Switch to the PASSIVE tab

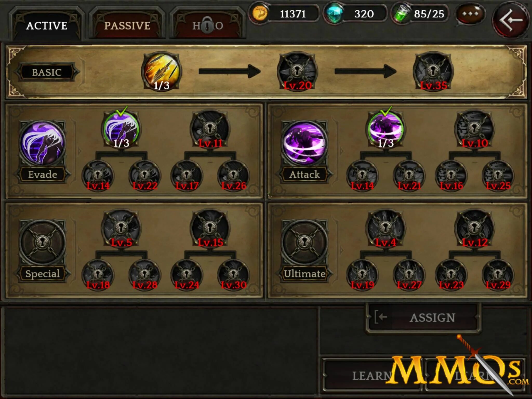pyautogui.click(x=127, y=25)
